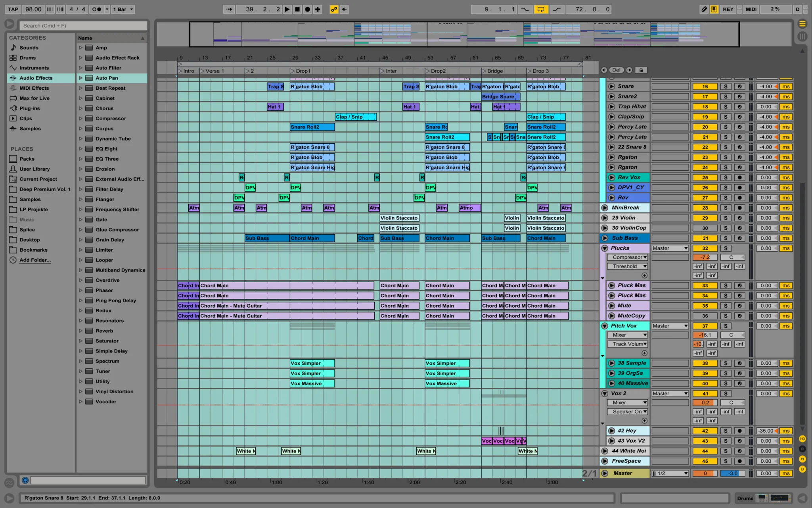Adjust the Master pan value -3.6
The height and width of the screenshot is (508, 812).
[x=732, y=473]
